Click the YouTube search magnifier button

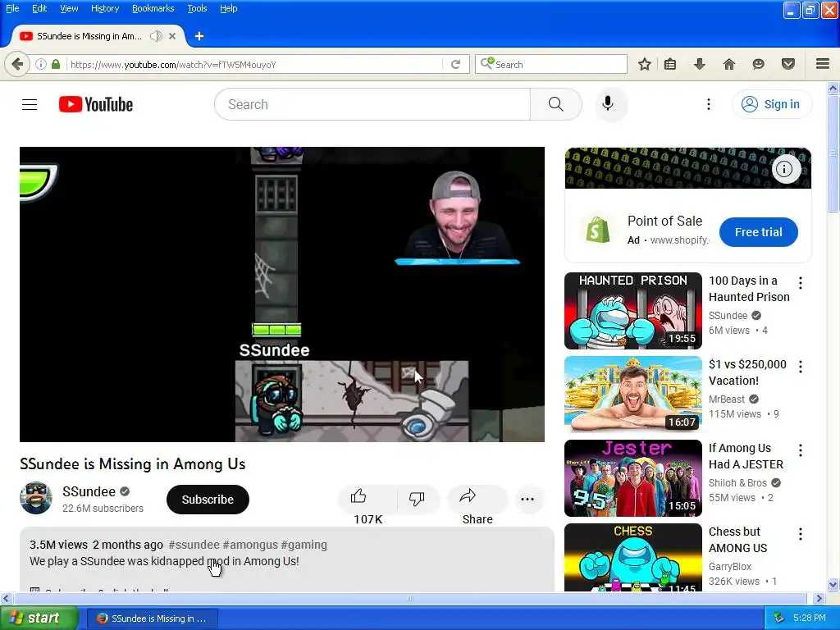[x=555, y=104]
